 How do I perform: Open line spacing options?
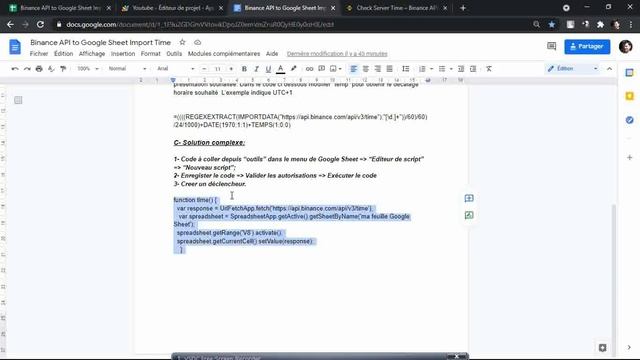[x=405, y=69]
